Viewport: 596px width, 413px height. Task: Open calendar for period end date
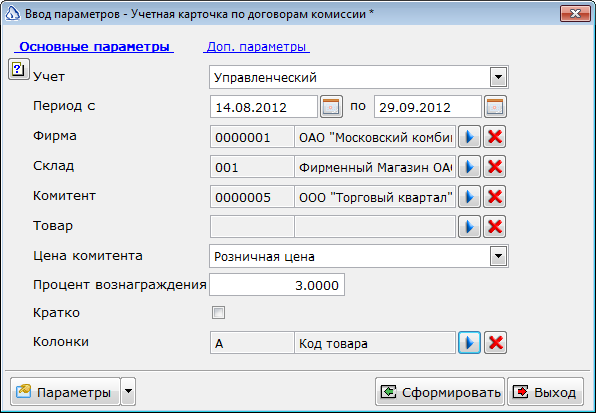tap(495, 107)
